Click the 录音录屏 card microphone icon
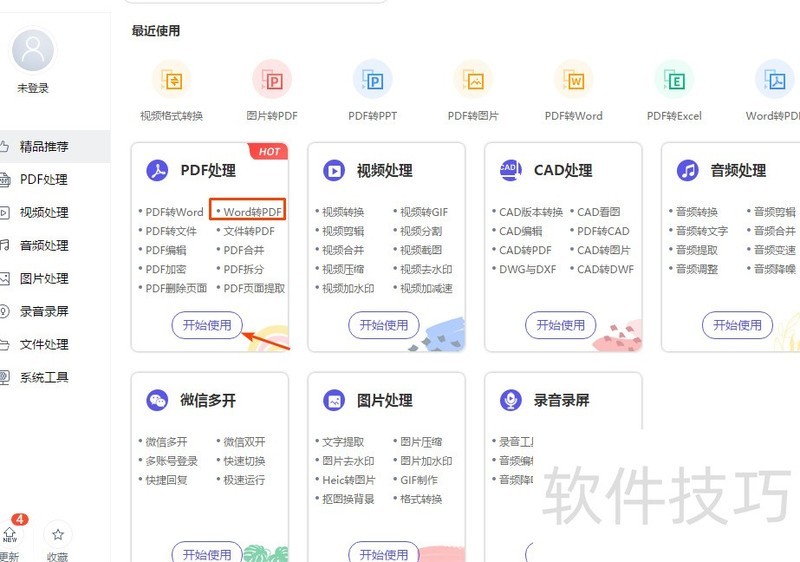This screenshot has width=800, height=562. (x=511, y=400)
